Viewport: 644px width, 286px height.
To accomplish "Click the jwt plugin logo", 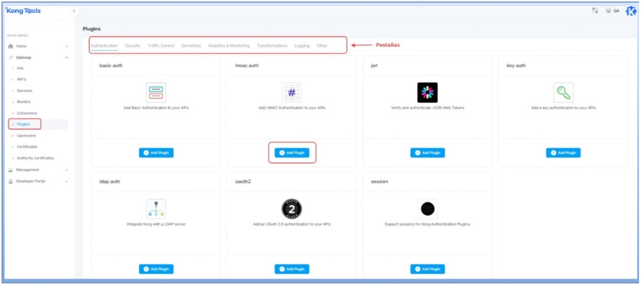I will (x=427, y=92).
